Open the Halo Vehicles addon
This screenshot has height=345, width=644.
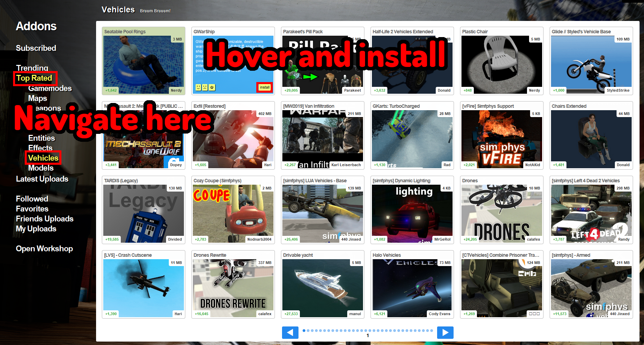click(x=412, y=284)
